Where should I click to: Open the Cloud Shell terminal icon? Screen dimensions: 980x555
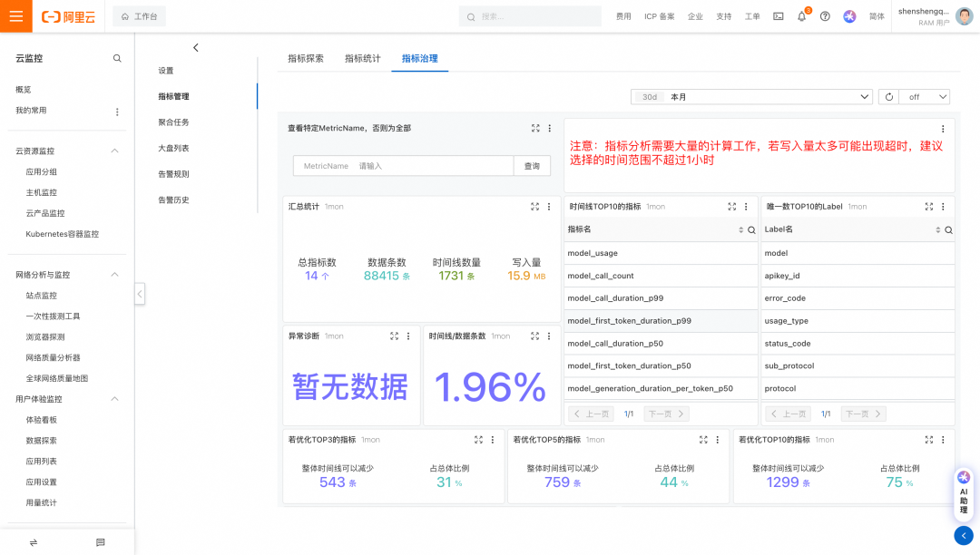(778, 16)
